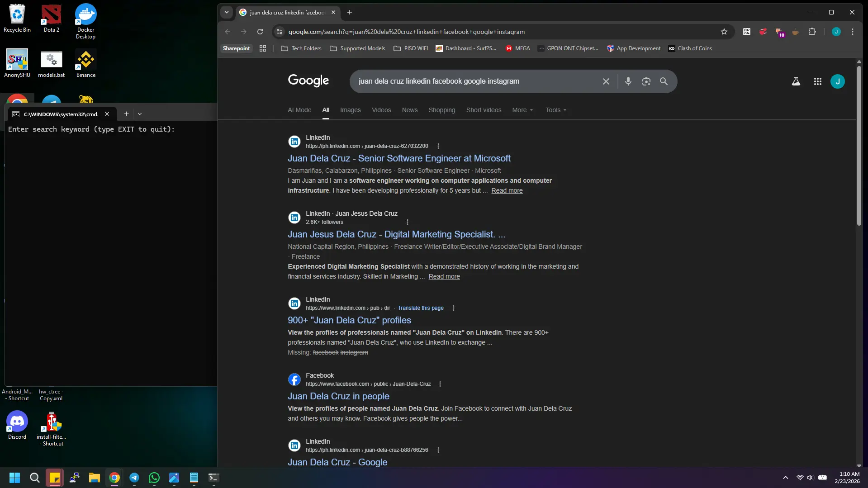Open the Chrome three-dot menu
The height and width of the screenshot is (488, 868).
pos(852,32)
